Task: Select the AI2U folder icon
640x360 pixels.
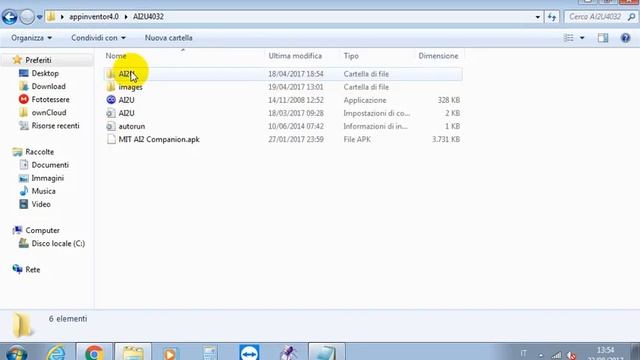Action: tap(111, 74)
